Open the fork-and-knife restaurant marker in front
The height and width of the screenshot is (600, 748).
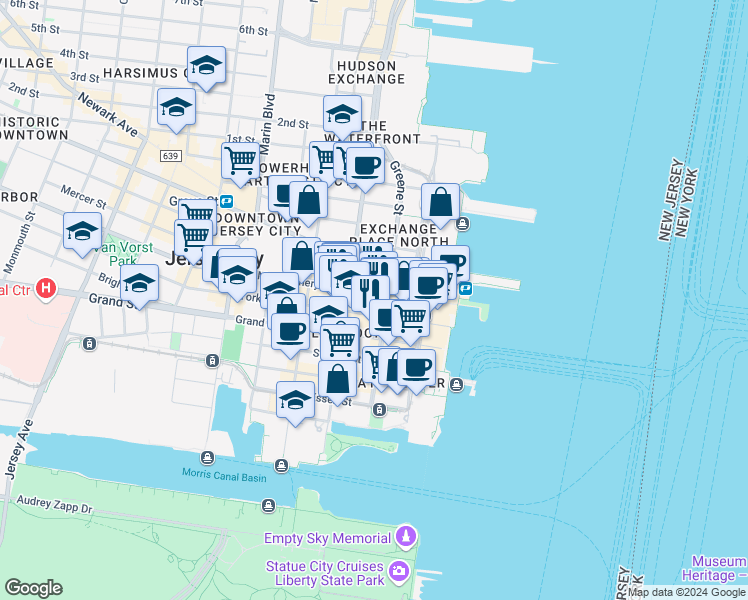[x=370, y=292]
